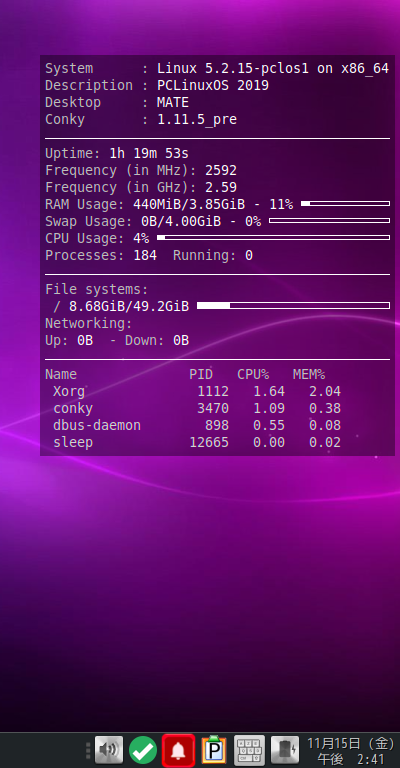
Task: Open the keyboard input method icon
Action: point(249,750)
